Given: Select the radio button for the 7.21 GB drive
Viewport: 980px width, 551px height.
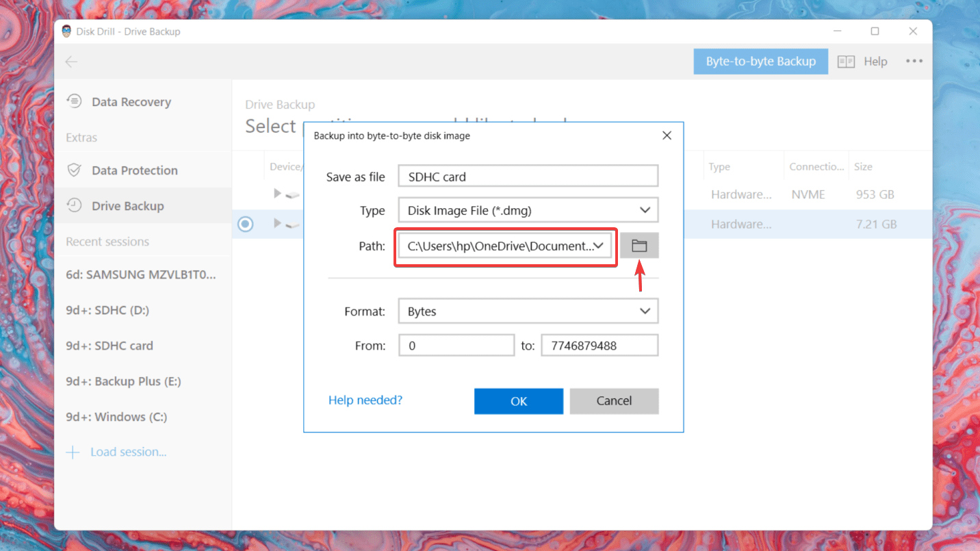Looking at the screenshot, I should 245,224.
